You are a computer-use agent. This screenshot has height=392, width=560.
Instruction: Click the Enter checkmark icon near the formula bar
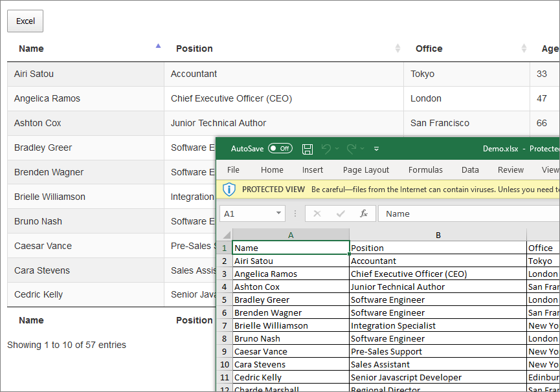click(x=340, y=213)
